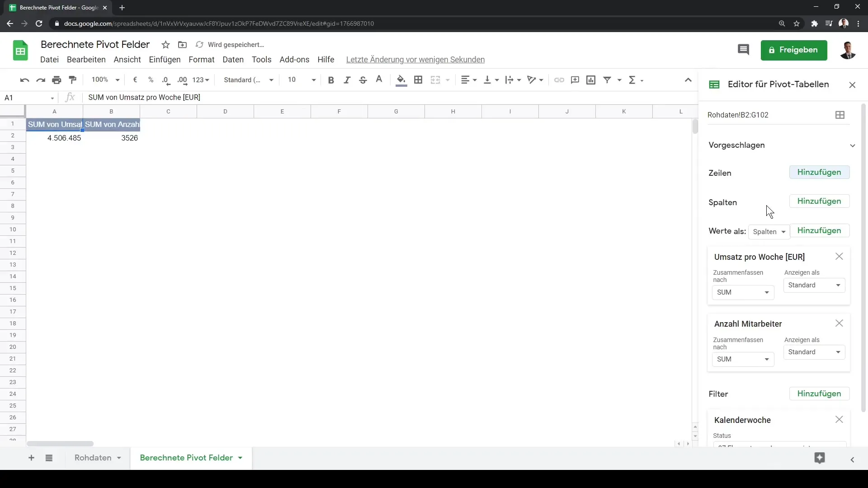The image size is (868, 488).
Task: Decrease decimal places
Action: click(x=166, y=80)
